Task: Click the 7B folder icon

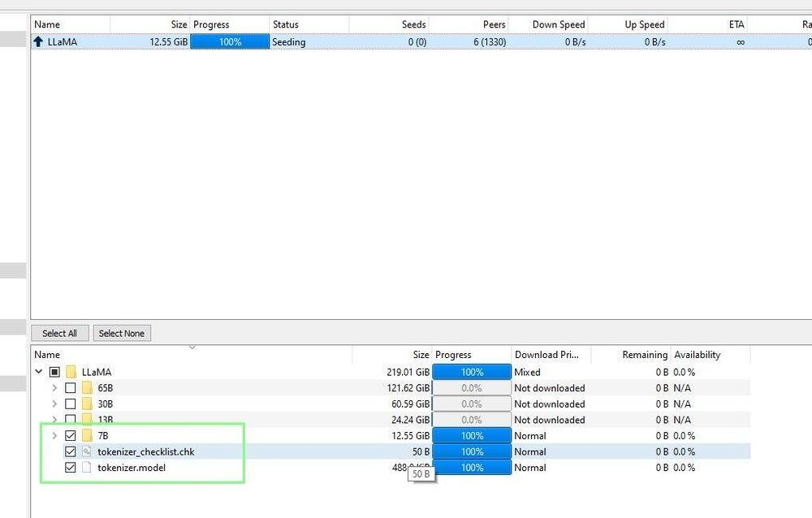Action: (x=87, y=436)
